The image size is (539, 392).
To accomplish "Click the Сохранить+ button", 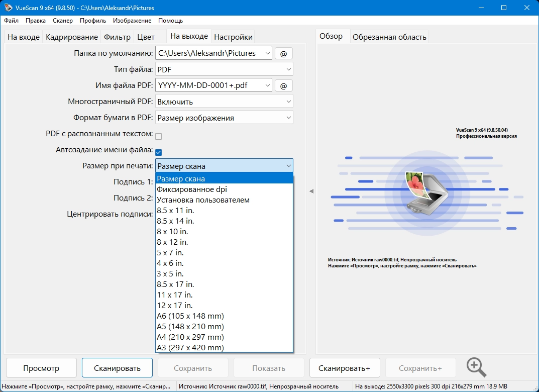I will 420,368.
